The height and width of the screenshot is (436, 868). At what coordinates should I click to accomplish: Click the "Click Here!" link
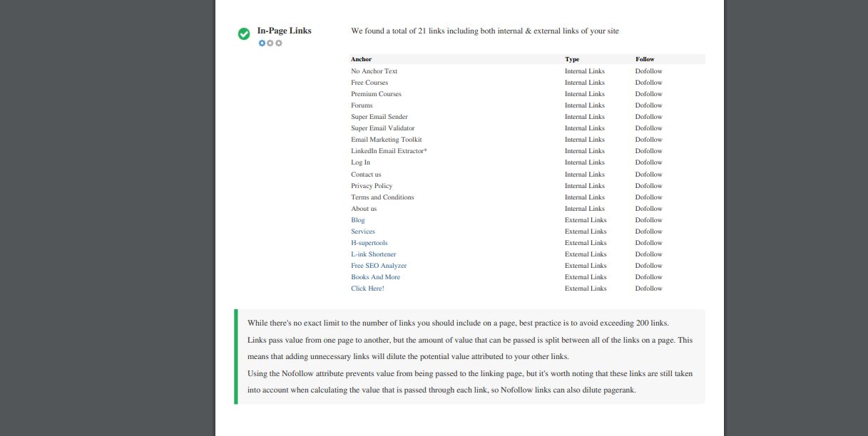coord(367,289)
